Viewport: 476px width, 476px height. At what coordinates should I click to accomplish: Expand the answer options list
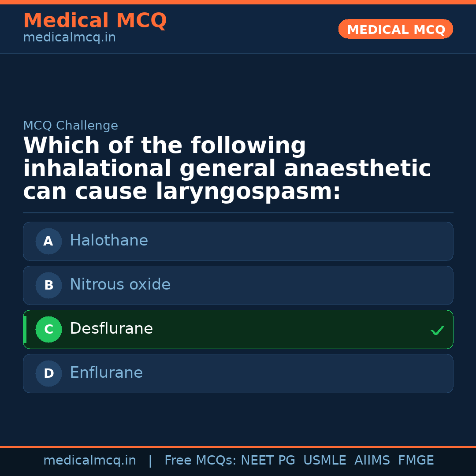pos(238,307)
